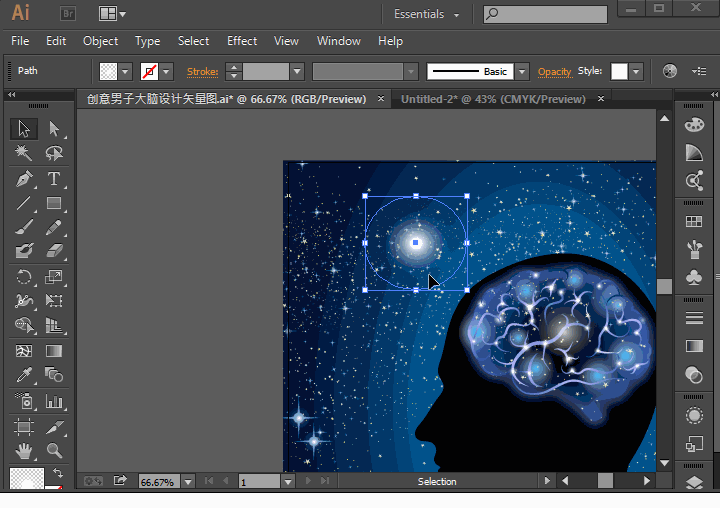Select the Hand tool
Viewport: 720px width, 508px height.
pyautogui.click(x=24, y=451)
